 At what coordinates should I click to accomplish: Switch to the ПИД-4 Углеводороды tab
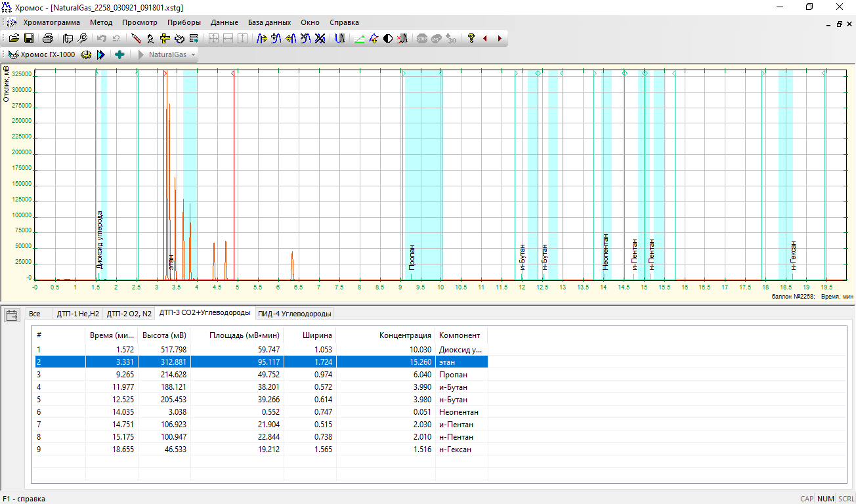tap(295, 314)
